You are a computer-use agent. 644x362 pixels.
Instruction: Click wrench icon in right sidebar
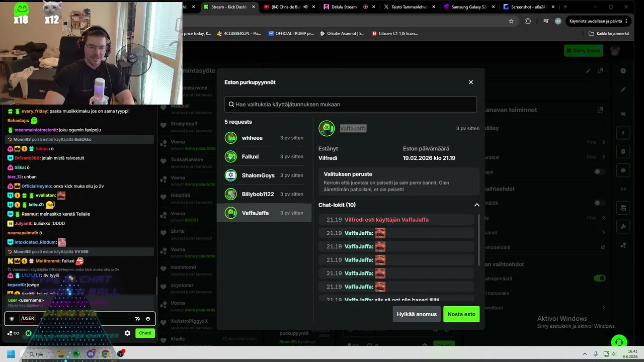click(623, 227)
